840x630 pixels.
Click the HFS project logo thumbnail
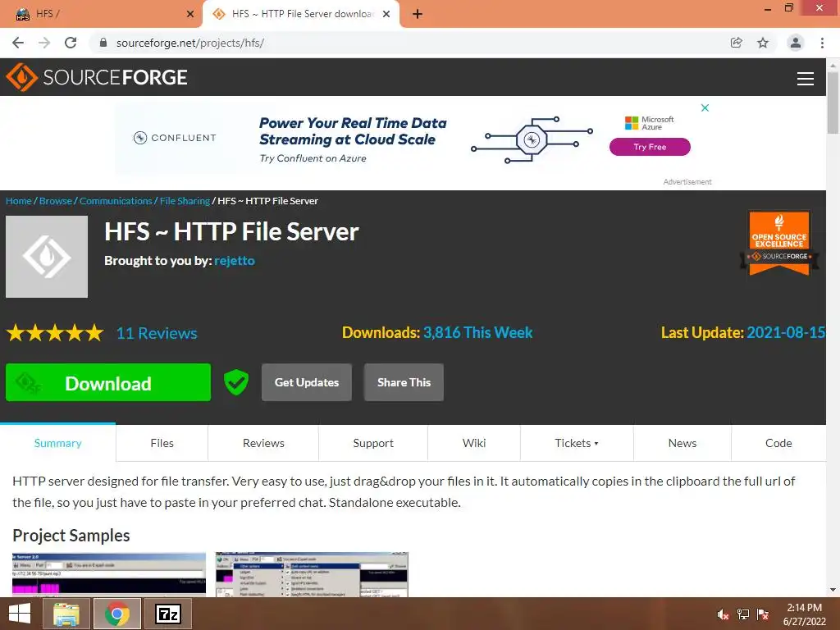point(47,257)
